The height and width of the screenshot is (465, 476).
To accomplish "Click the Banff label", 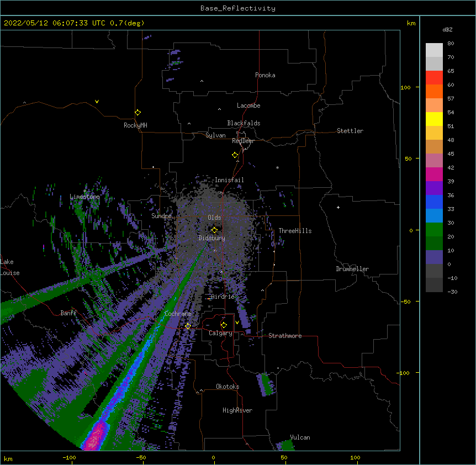I will click(68, 313).
